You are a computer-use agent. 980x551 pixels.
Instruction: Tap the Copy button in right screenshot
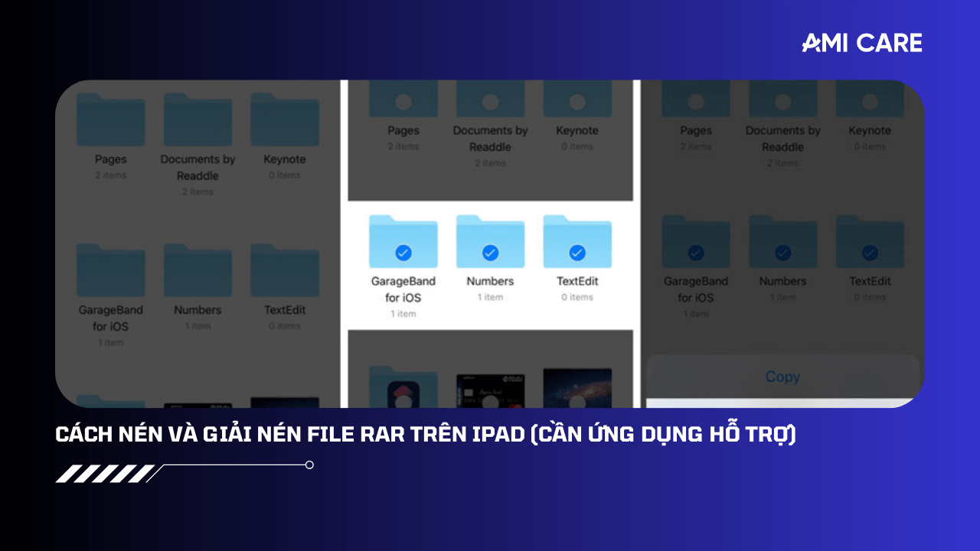tap(782, 377)
